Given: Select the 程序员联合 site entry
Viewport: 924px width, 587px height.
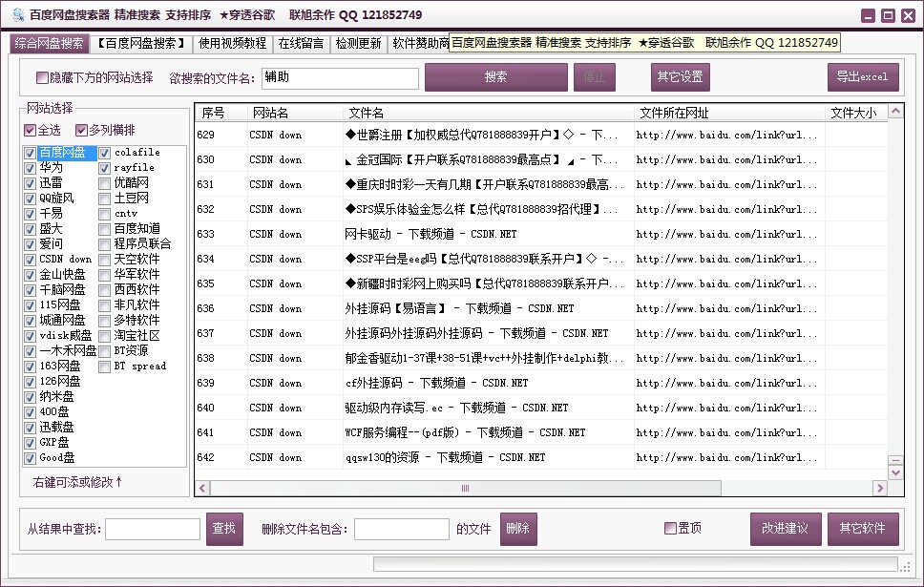Looking at the screenshot, I should (x=142, y=244).
